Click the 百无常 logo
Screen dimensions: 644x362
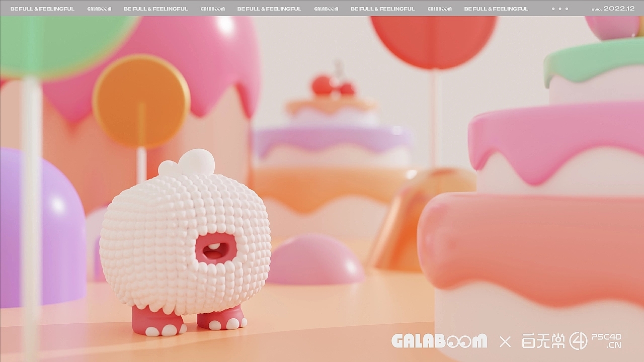coord(543,341)
